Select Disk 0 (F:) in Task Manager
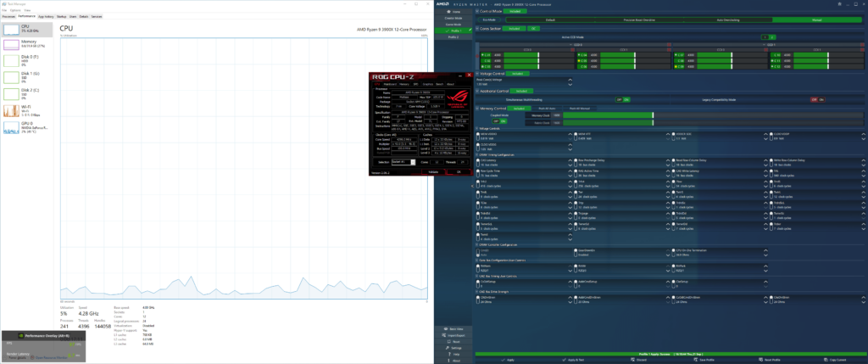The width and height of the screenshot is (868, 364). click(x=27, y=60)
